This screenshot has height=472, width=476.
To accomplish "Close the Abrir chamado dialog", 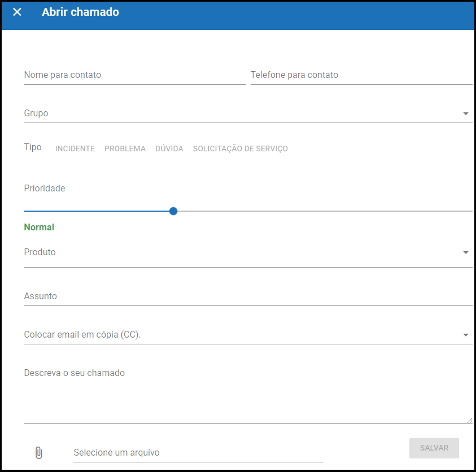I will 17,12.
